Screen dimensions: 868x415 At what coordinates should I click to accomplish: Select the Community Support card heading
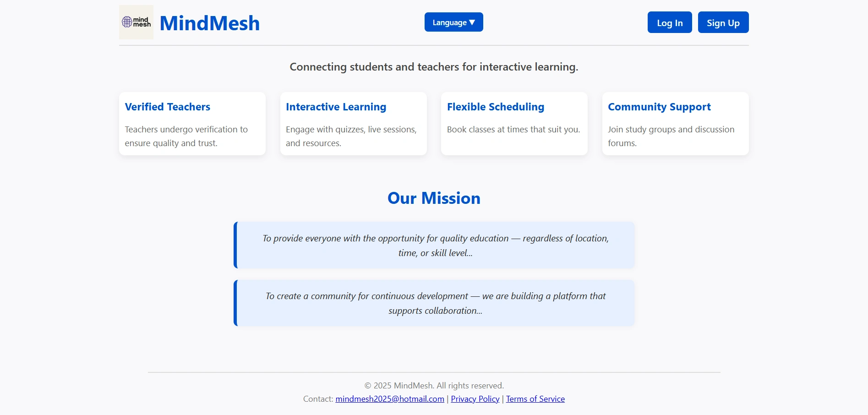pyautogui.click(x=659, y=107)
